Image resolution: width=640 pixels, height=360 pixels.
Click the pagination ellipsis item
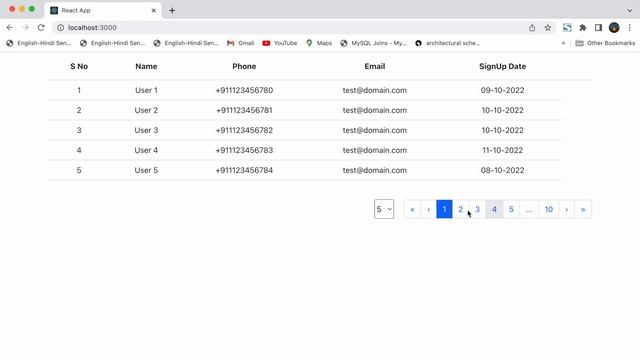point(529,209)
